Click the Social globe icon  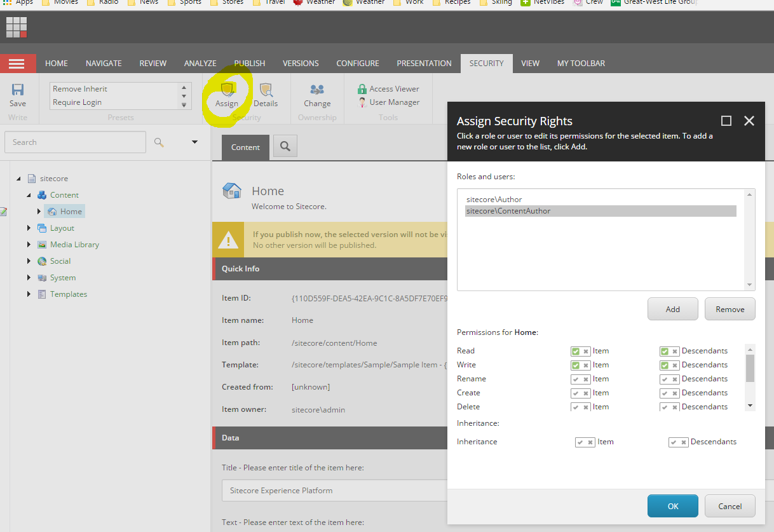[x=42, y=261]
